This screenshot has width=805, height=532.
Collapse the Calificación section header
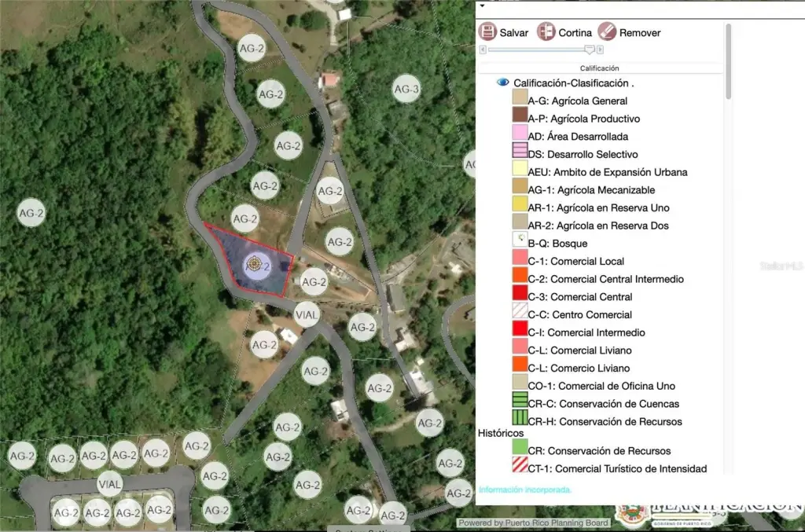[x=599, y=68]
